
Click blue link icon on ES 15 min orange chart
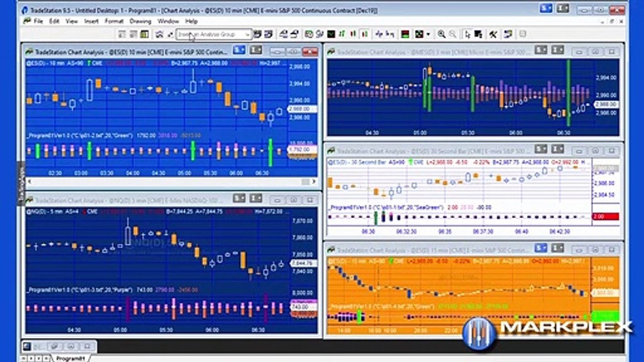pos(541,247)
